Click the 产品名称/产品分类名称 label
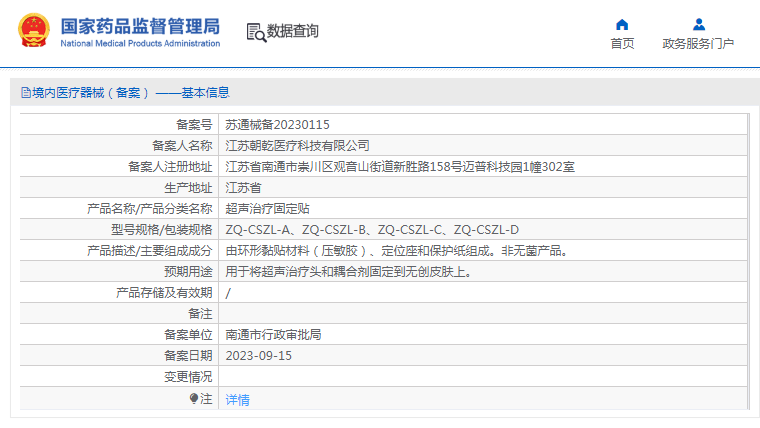 [x=149, y=208]
